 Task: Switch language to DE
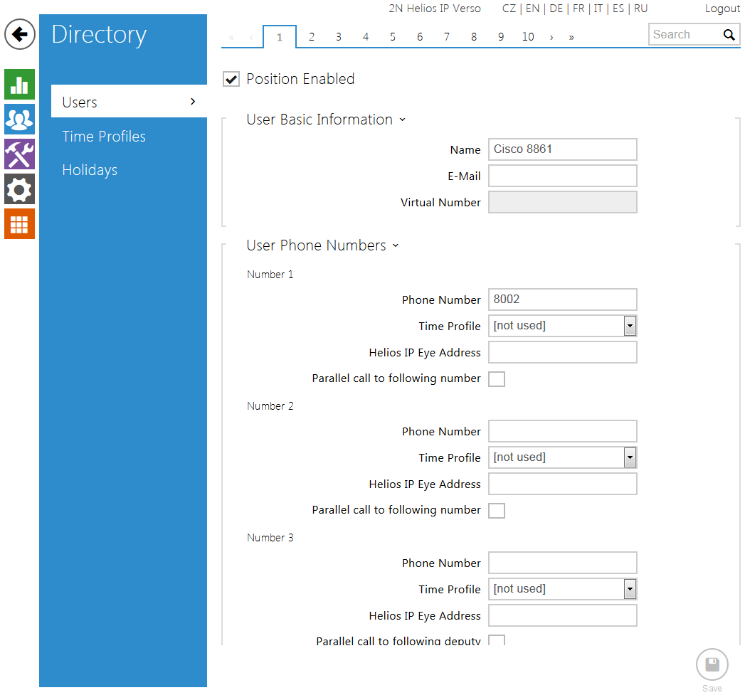(556, 9)
